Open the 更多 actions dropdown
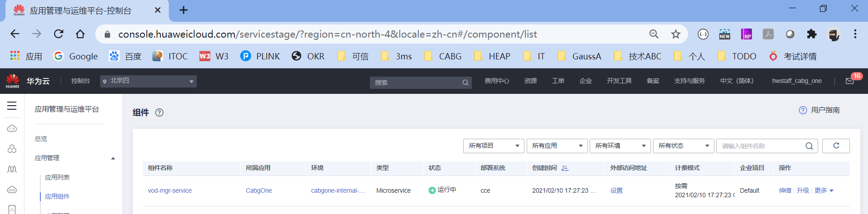Screen dimensions: 868x214 tap(824, 190)
